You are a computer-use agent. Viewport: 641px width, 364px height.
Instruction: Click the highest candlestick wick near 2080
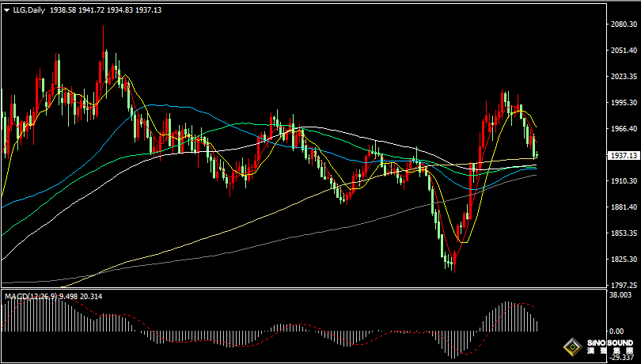coord(103,28)
